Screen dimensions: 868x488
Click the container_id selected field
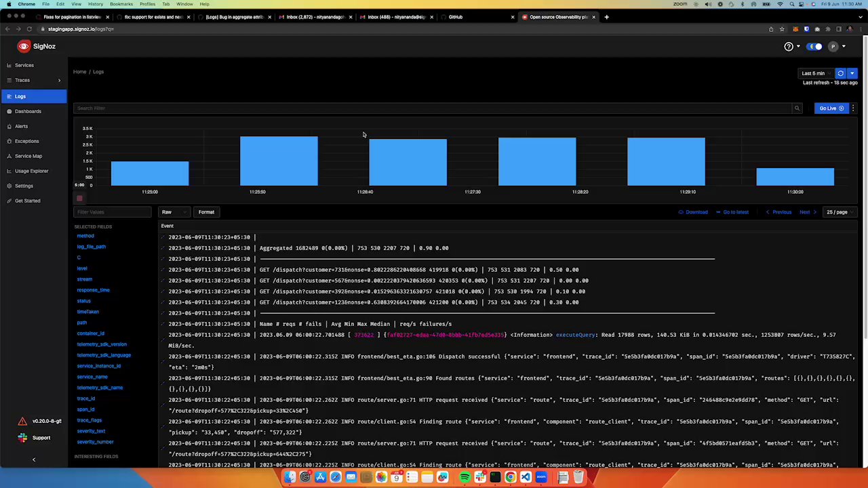90,333
